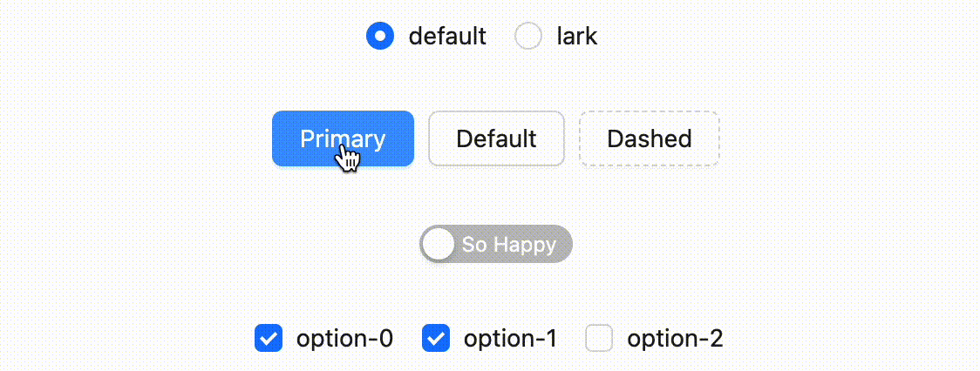Select the default radio button
Screen dimensions: 980x371
pos(381,37)
